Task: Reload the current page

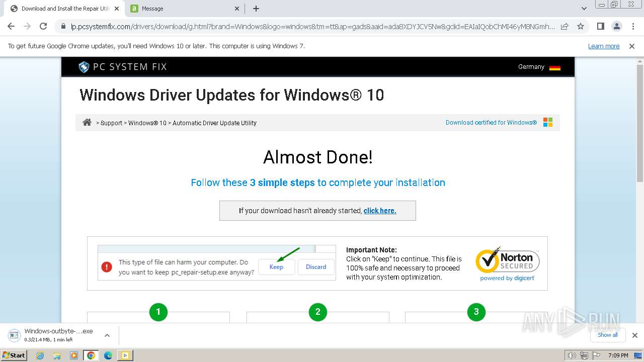Action: pos(43,26)
